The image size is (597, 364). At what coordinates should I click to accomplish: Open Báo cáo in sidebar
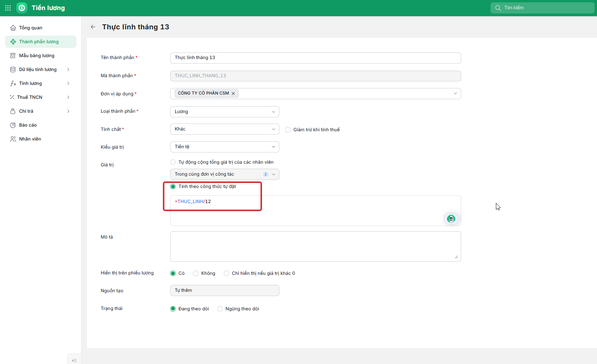[x=41, y=125]
